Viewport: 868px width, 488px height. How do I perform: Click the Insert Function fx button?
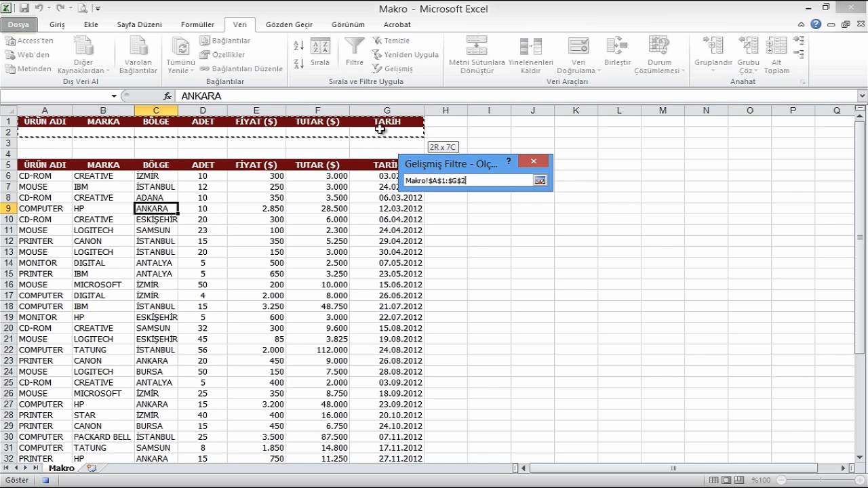[x=167, y=96]
